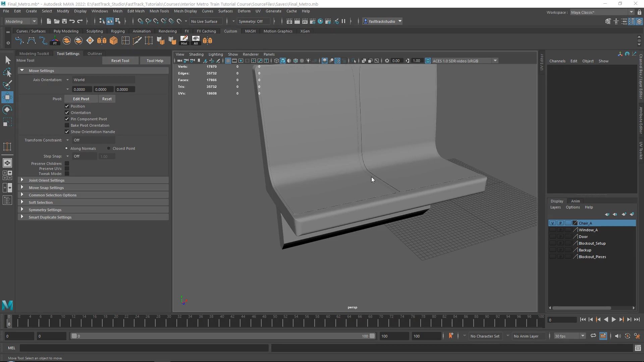Screen dimensions: 644x362
Task: Open the Modeling menu set dropdown
Action: (x=21, y=21)
